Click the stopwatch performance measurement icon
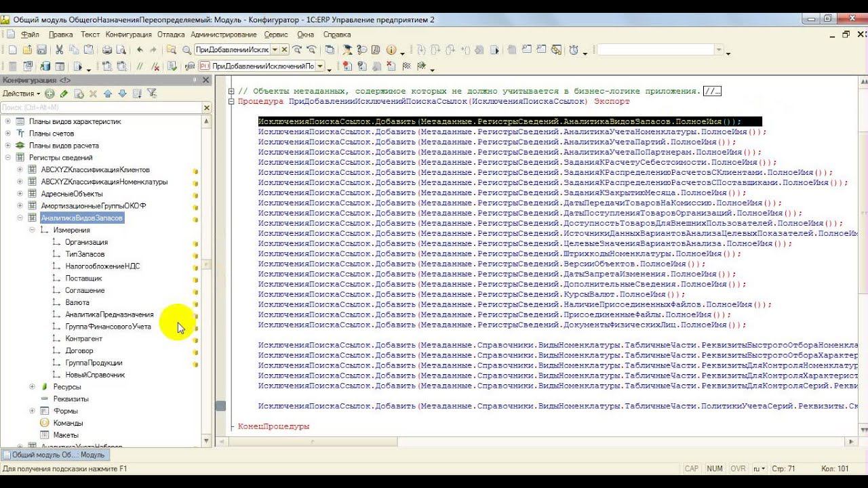Image resolution: width=868 pixels, height=488 pixels. click(574, 49)
